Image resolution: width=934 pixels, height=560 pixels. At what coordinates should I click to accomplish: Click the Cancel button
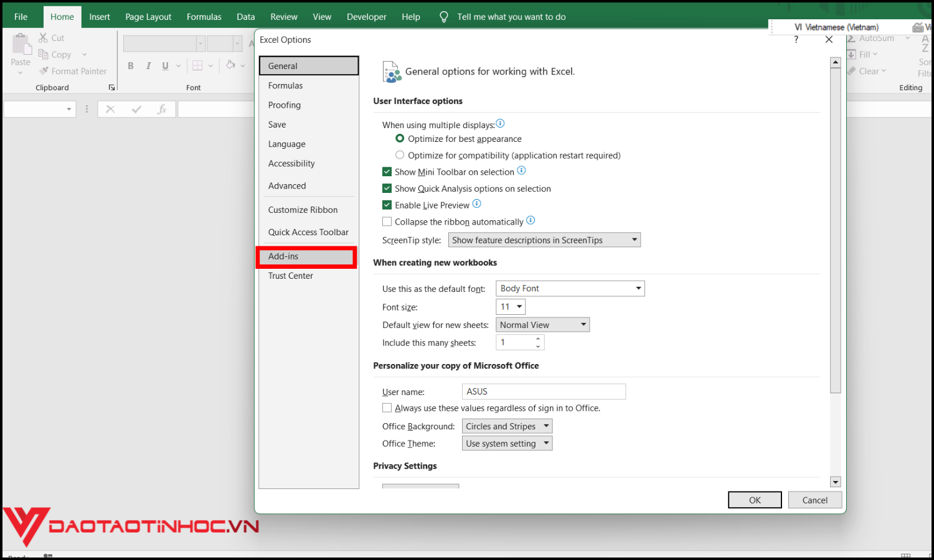[814, 500]
